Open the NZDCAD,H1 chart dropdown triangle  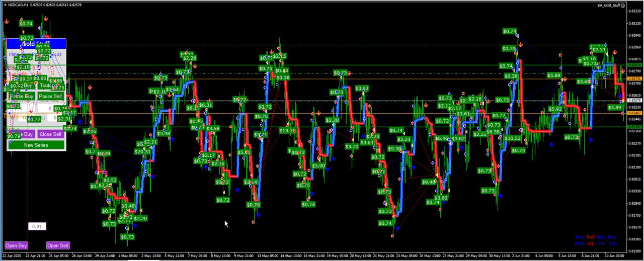5,5
